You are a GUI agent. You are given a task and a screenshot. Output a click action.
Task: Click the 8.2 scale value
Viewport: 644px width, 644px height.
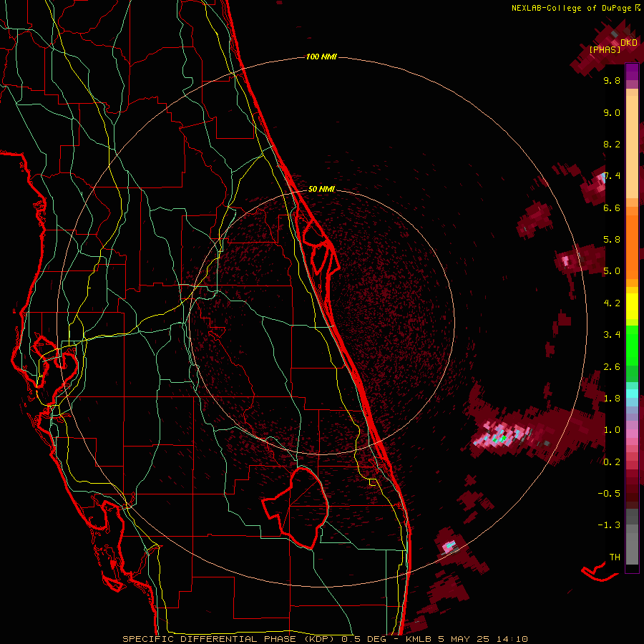[x=612, y=144]
